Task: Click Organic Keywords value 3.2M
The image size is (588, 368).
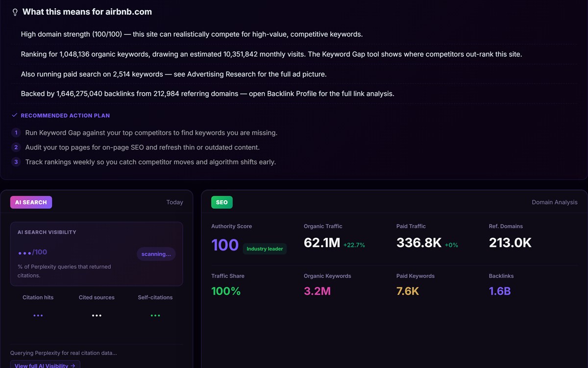Action: pos(317,291)
